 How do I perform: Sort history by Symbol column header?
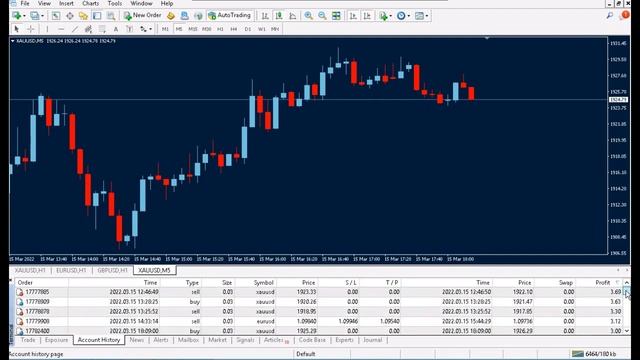click(263, 282)
